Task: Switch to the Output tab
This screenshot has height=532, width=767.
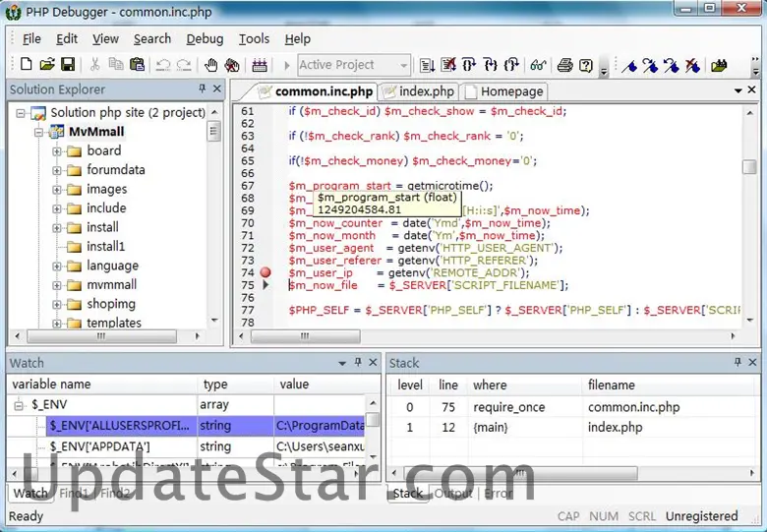Action: coord(453,494)
